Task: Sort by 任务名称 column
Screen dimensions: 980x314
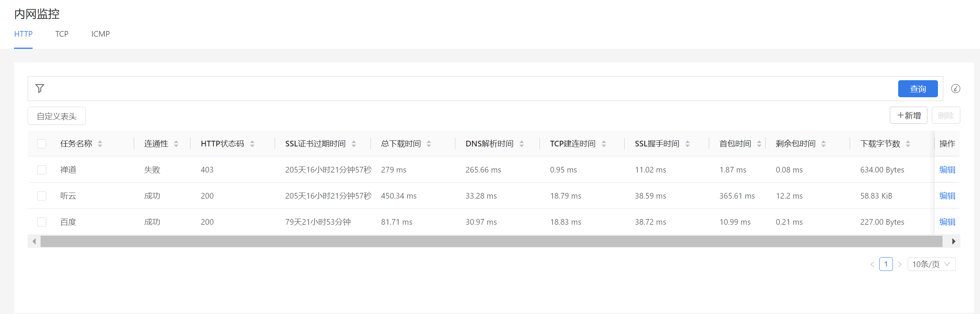Action: pyautogui.click(x=100, y=144)
